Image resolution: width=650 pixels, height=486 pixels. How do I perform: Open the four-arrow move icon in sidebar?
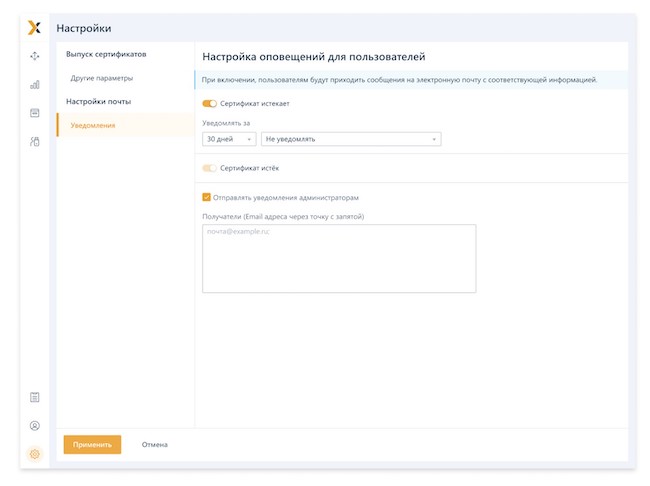click(35, 57)
